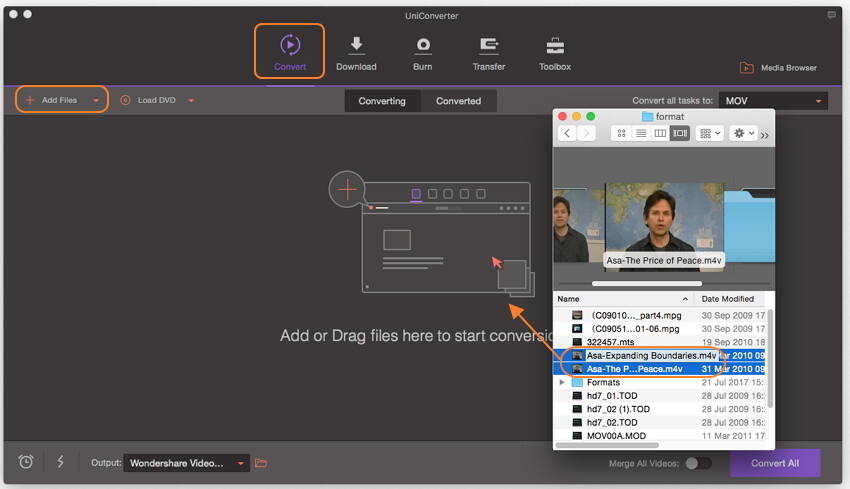
Task: Open the Download section
Action: (x=356, y=53)
